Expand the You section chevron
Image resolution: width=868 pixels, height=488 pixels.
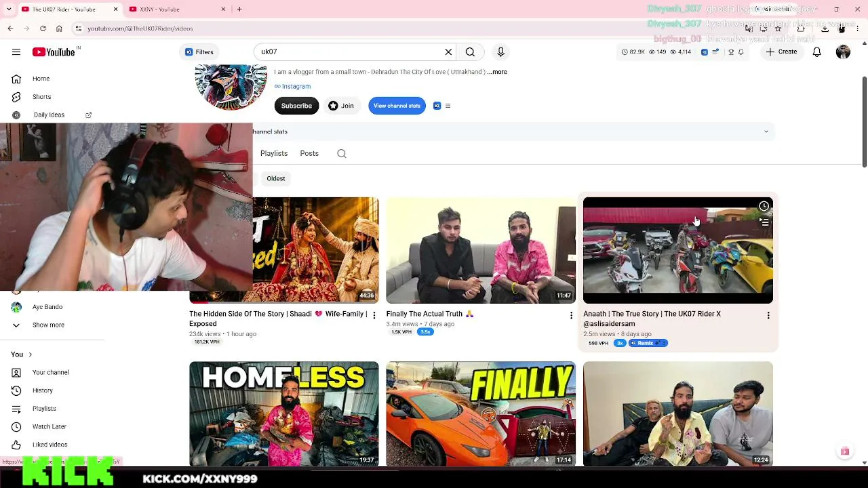(30, 354)
